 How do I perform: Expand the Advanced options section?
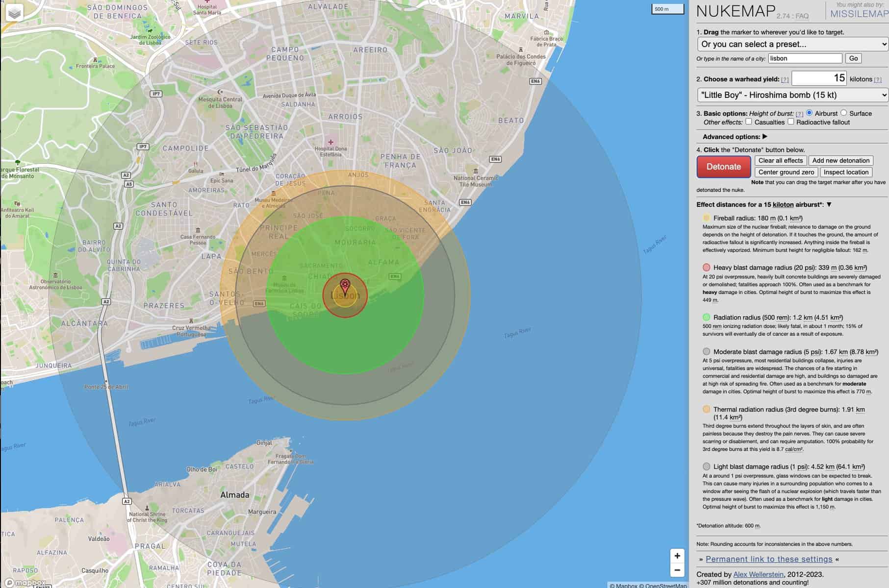tap(735, 137)
